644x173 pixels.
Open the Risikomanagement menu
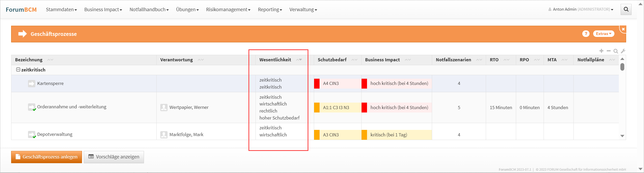click(228, 10)
